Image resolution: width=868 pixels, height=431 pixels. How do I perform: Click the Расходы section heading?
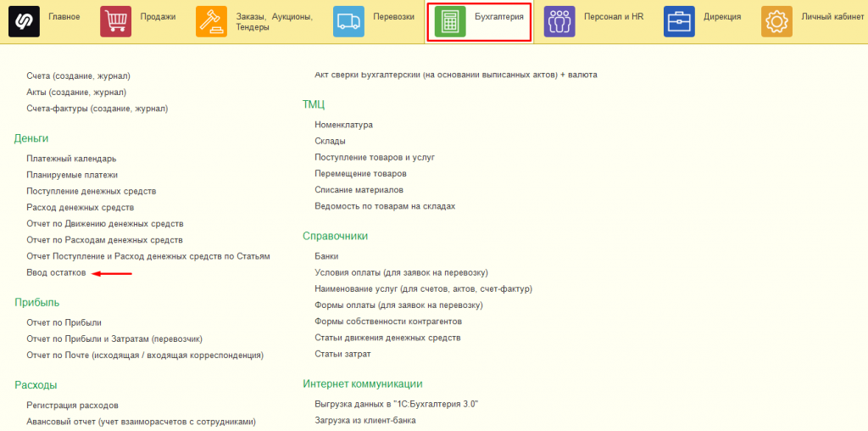[x=36, y=385]
